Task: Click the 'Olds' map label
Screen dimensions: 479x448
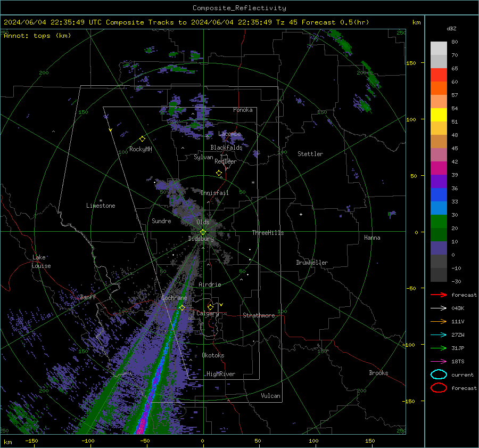Action: coord(203,222)
